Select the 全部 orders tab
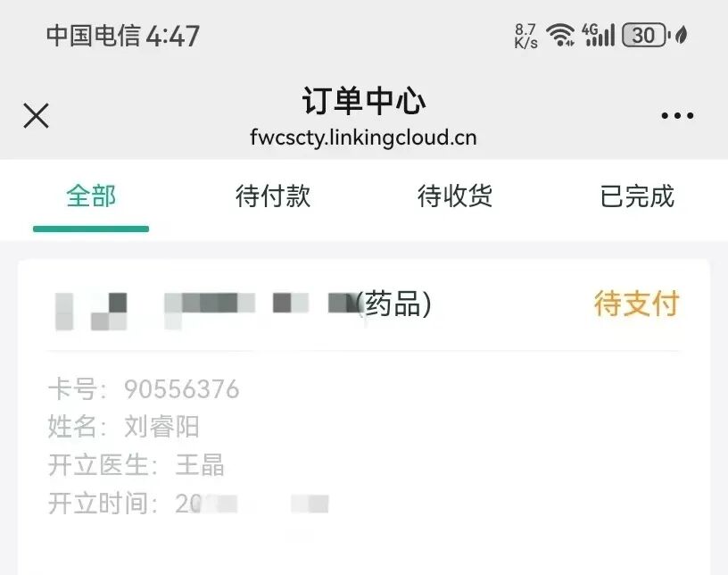This screenshot has width=728, height=575. (91, 196)
